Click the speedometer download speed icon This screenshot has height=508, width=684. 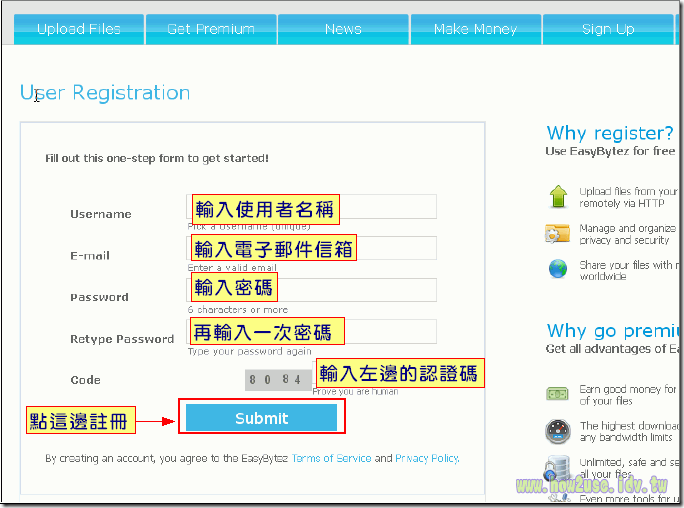click(557, 431)
